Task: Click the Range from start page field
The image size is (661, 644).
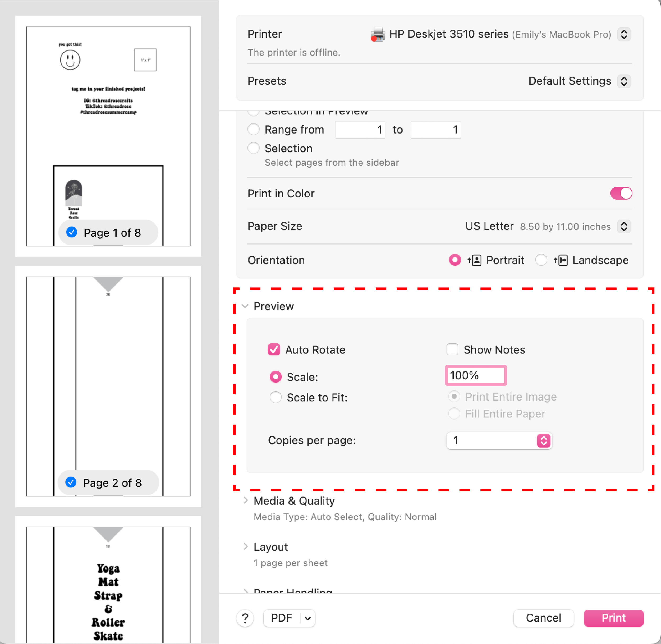Action: [360, 130]
